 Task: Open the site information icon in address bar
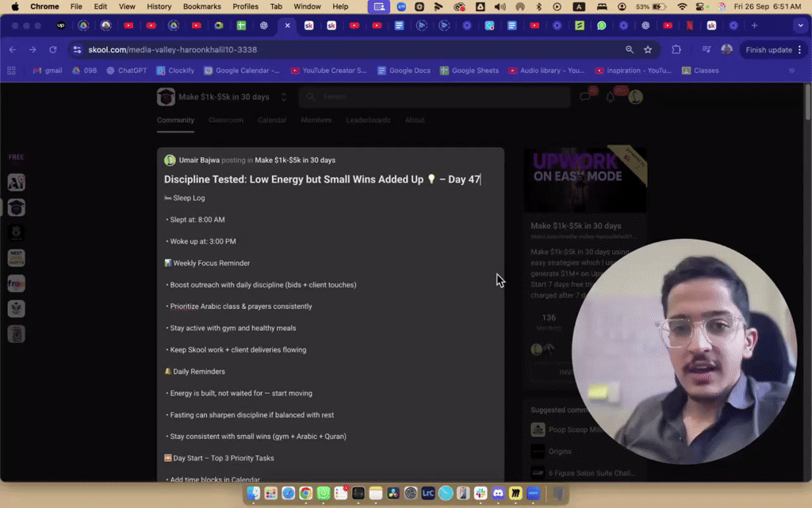pyautogui.click(x=77, y=50)
